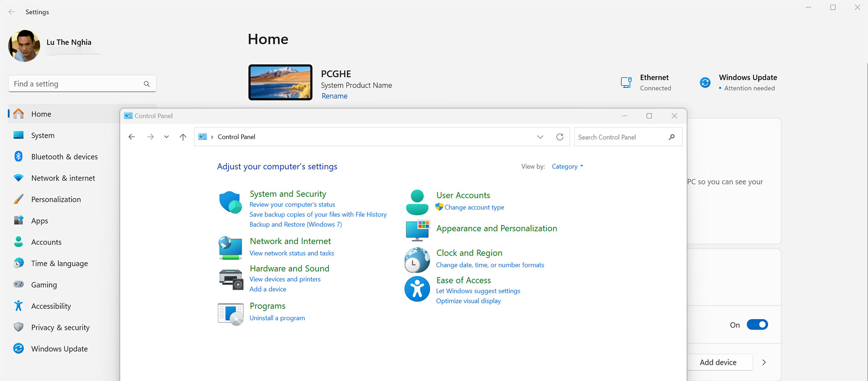This screenshot has height=381, width=868.
Task: Refresh the Control Panel view
Action: pyautogui.click(x=560, y=137)
